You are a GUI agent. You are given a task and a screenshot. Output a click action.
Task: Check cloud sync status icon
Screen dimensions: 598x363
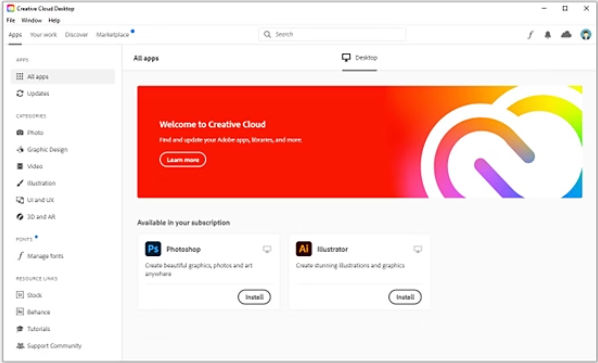point(566,35)
